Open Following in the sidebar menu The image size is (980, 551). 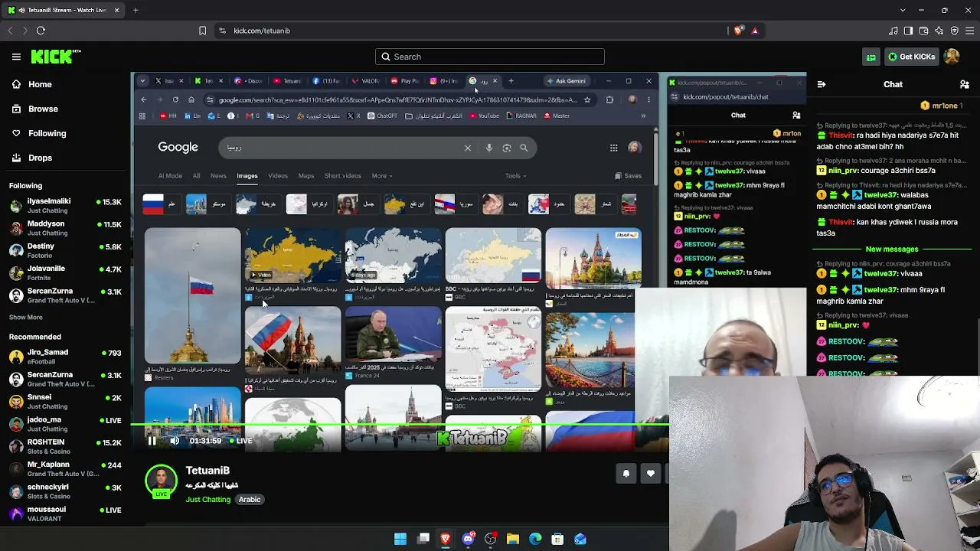click(38, 133)
